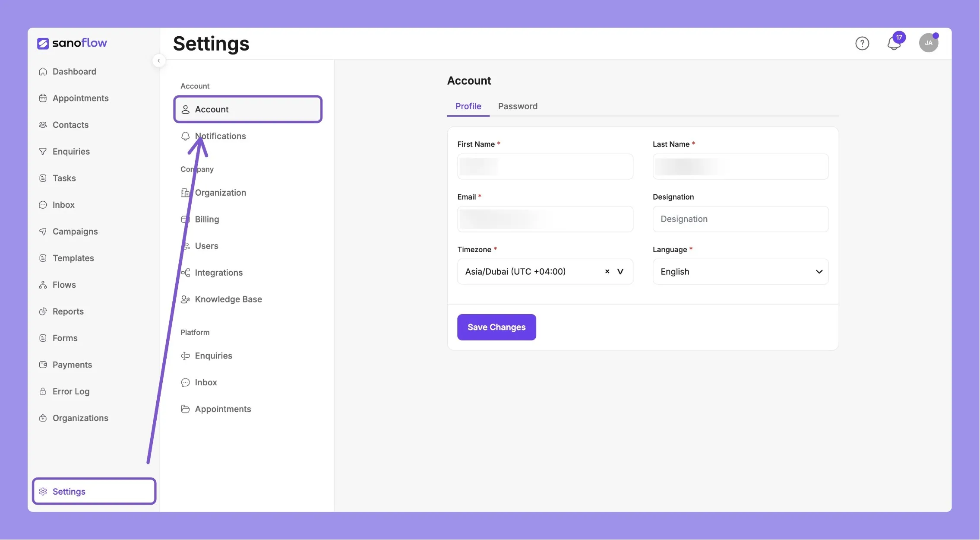Open Flows node icon in sidebar
The height and width of the screenshot is (540, 980).
(43, 285)
